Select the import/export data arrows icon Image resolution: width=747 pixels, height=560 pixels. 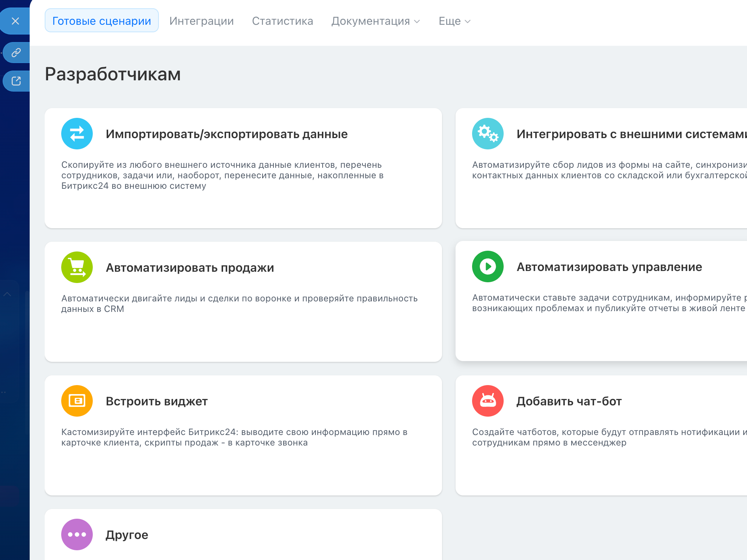[77, 134]
